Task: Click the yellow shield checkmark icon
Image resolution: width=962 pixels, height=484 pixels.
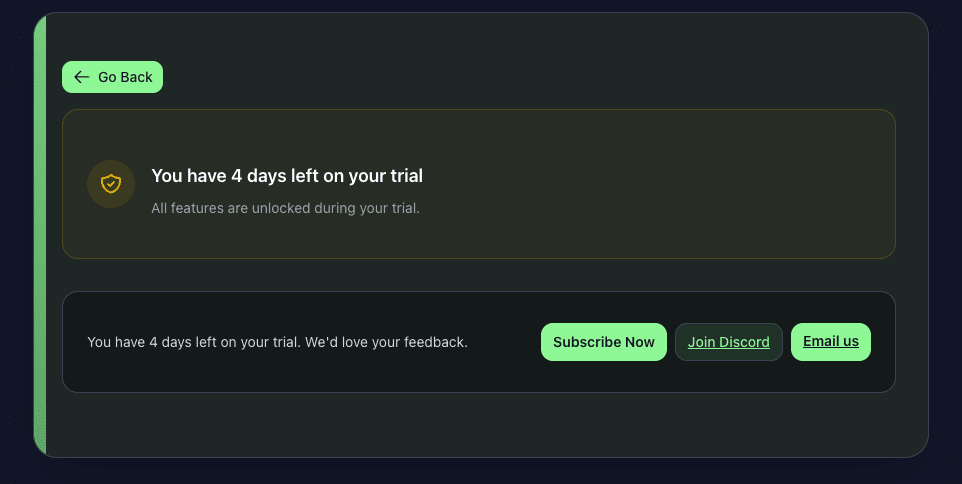Action: [111, 184]
